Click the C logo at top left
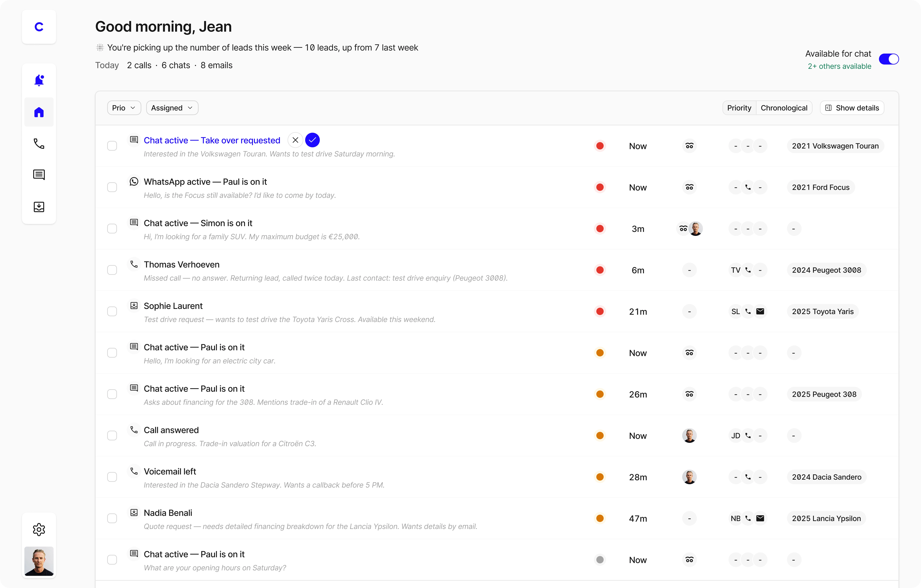The image size is (921, 588). pos(39,27)
